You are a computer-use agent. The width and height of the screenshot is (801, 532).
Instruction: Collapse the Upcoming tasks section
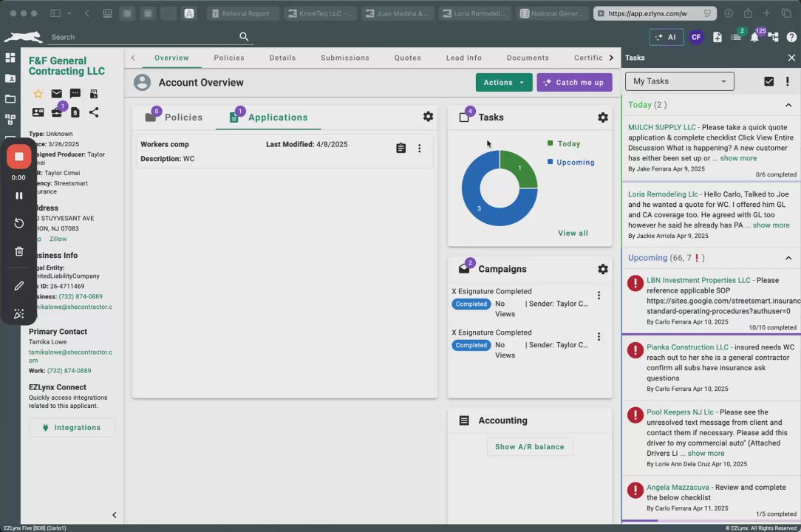coord(788,258)
